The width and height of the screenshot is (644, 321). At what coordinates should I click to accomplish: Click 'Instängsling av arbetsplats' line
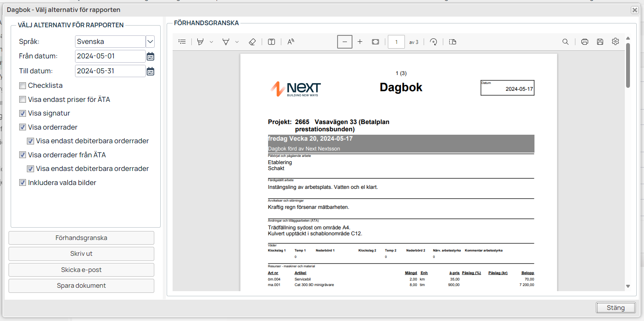click(323, 187)
